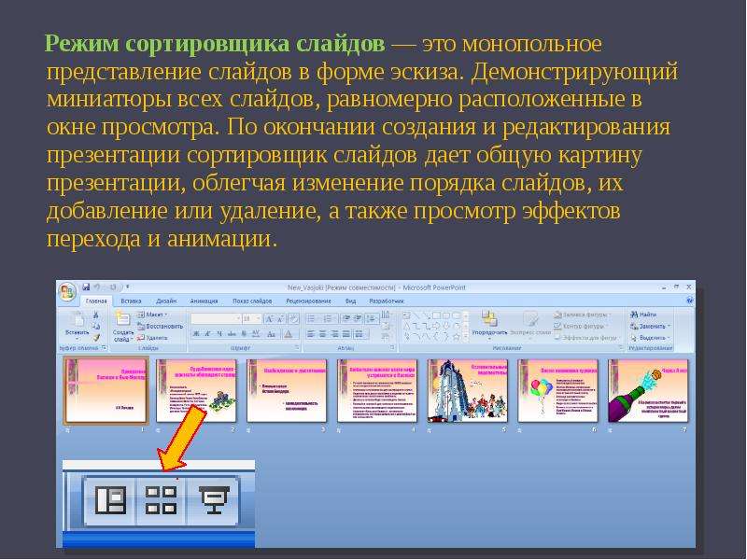Click the Save icon in quick access toolbar
Viewport: 747px width, 560px height.
[86, 287]
